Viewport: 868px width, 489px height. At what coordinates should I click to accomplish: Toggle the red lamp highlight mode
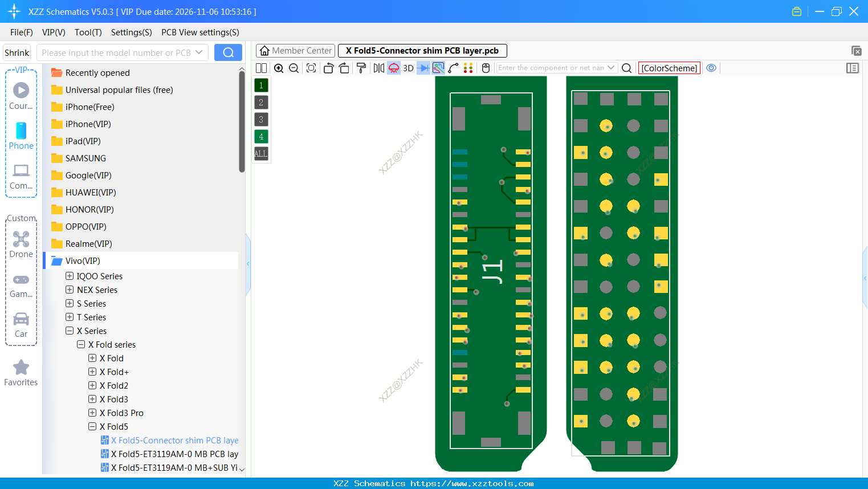click(393, 68)
